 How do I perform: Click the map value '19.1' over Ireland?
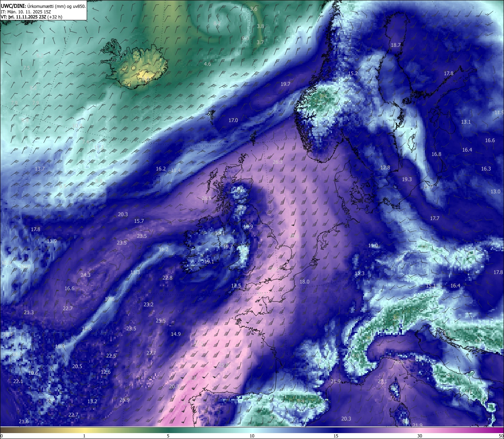tap(209, 261)
